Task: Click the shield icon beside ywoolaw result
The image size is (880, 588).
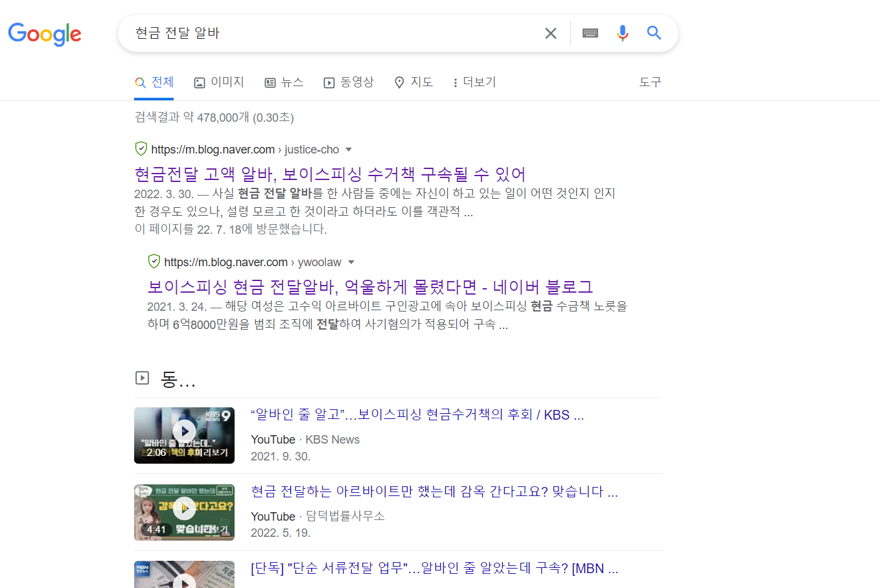Action: pos(154,262)
